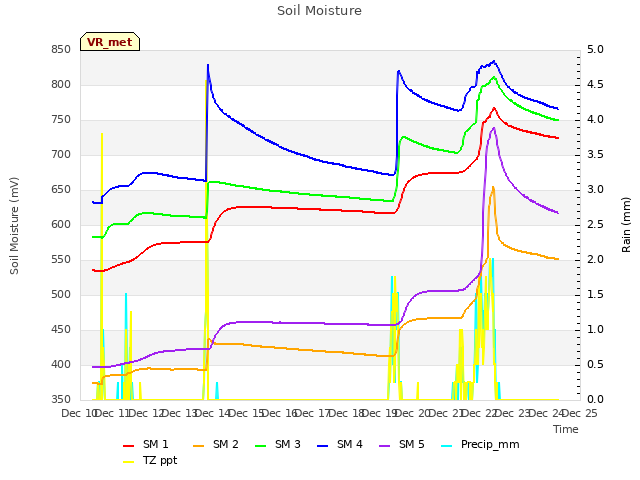The image size is (640, 480).
Task: Click the VR_met station label box
Action: click(x=110, y=42)
